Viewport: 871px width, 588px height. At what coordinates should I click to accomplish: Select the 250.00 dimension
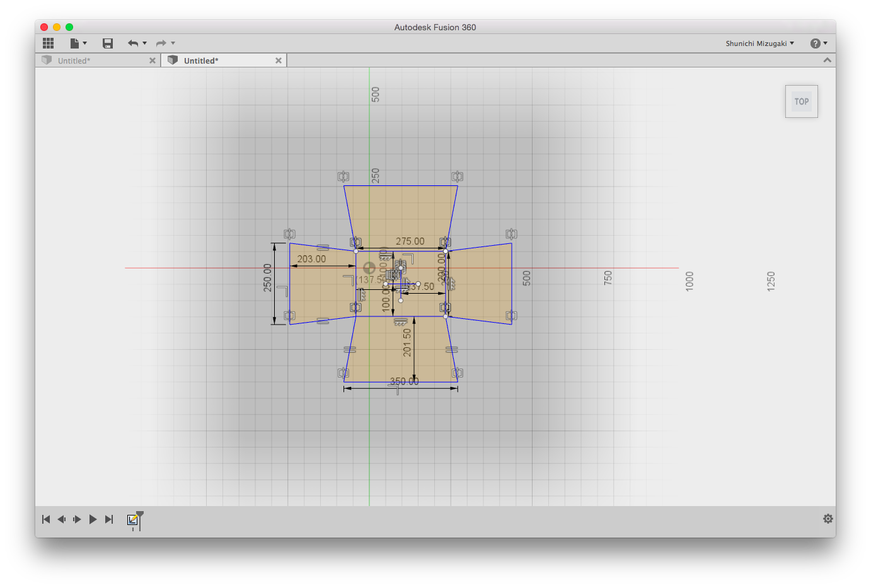pos(268,278)
